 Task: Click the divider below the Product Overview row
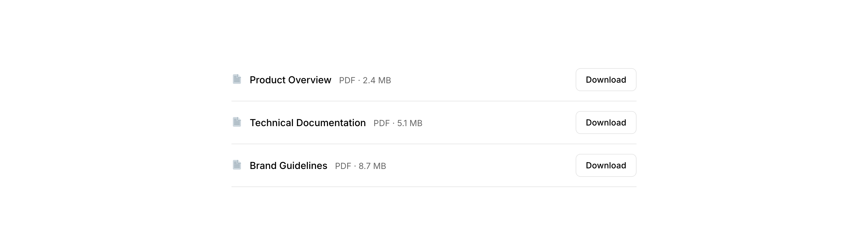click(x=434, y=101)
